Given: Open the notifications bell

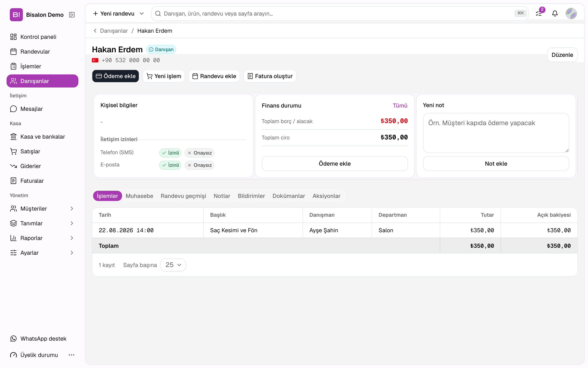Looking at the screenshot, I should pyautogui.click(x=555, y=13).
